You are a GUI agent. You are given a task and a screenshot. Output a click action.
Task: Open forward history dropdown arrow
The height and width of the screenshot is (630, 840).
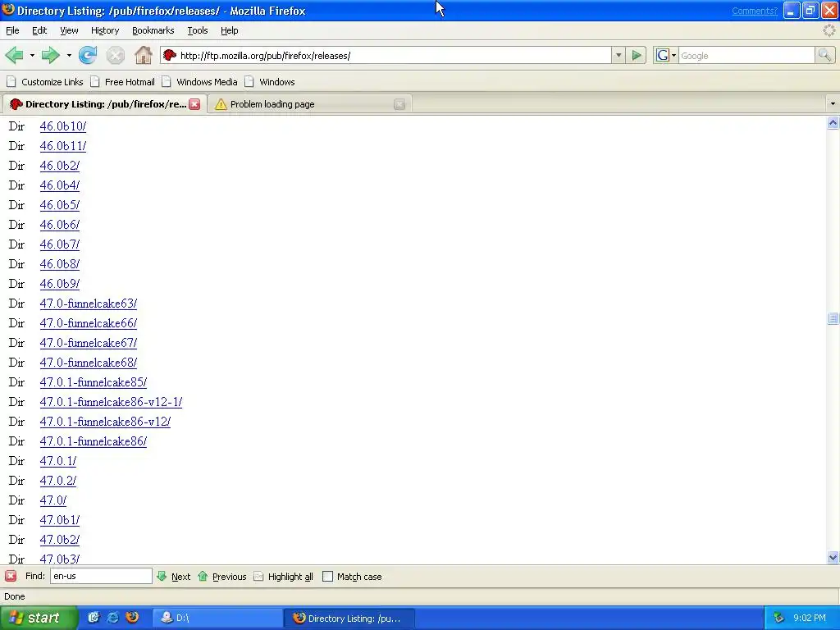click(x=69, y=55)
